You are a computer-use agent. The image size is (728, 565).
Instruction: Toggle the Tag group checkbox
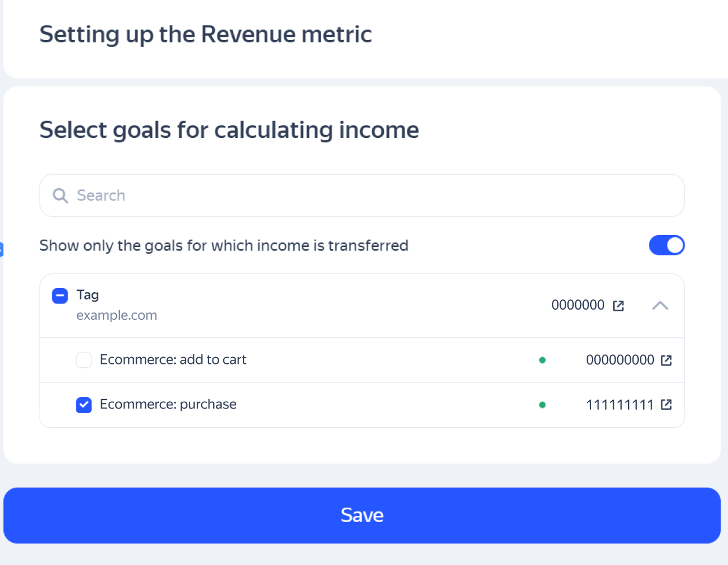pos(60,295)
